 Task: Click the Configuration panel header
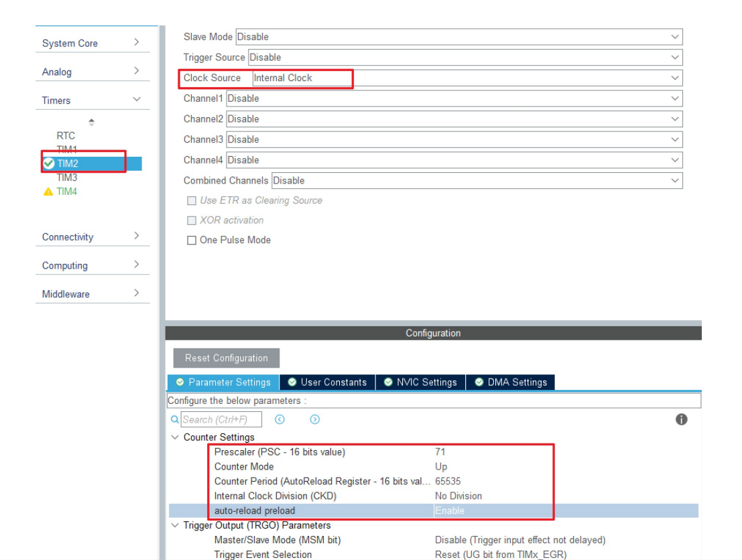point(433,333)
